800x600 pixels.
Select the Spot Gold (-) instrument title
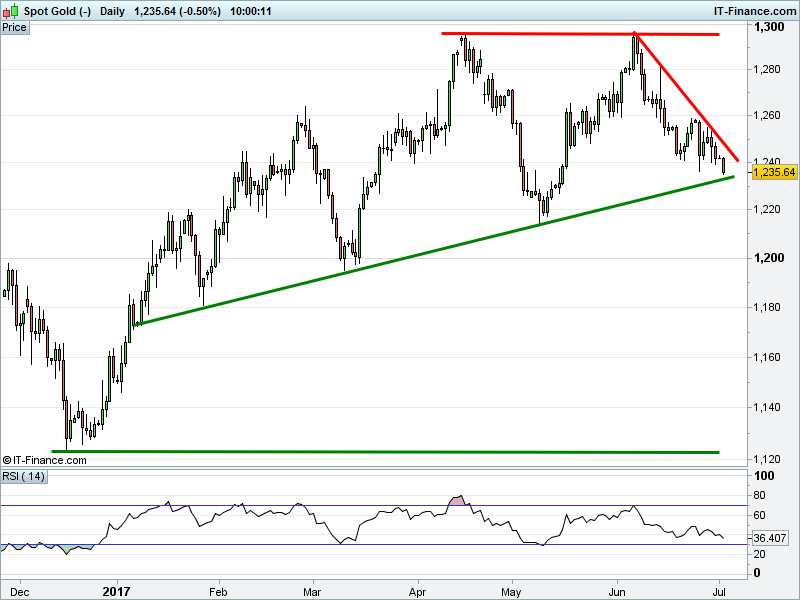[57, 11]
